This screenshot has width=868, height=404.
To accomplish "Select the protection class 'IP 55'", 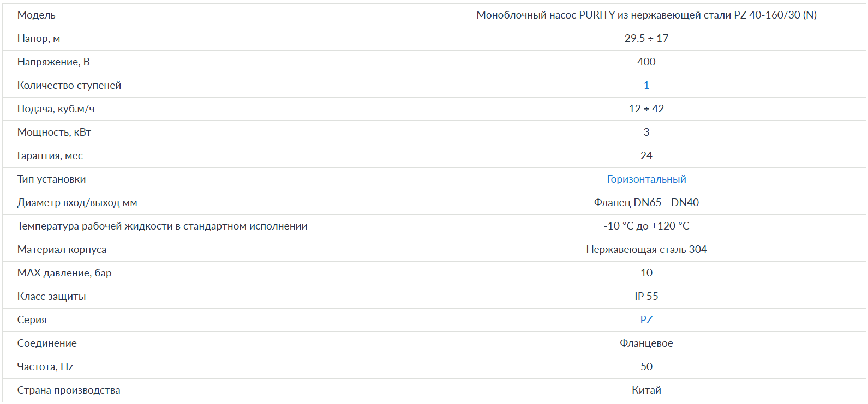I will pyautogui.click(x=646, y=296).
